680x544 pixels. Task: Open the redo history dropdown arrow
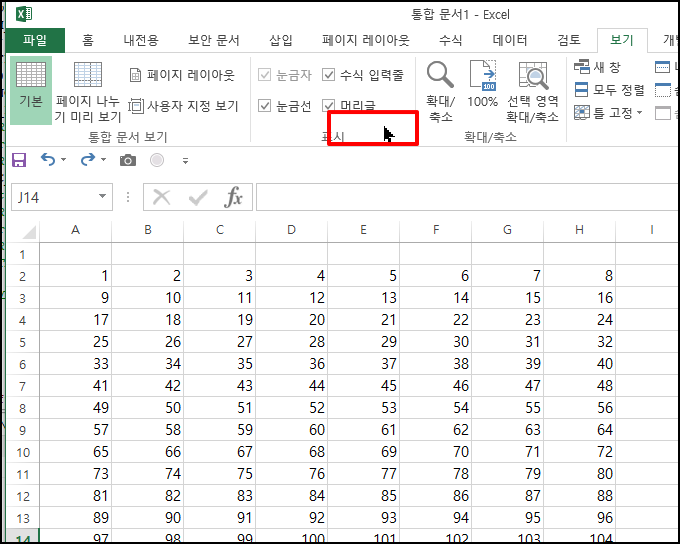(x=103, y=160)
